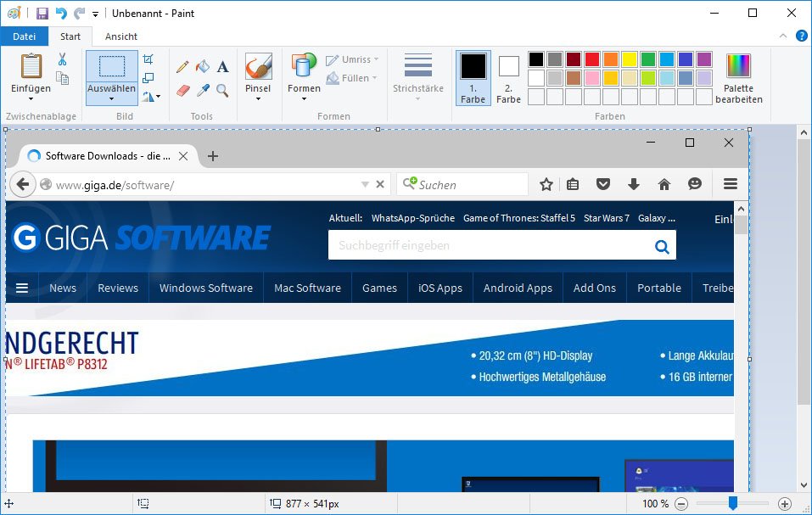The height and width of the screenshot is (515, 812).
Task: Click the Pocket icon in browser toolbar
Action: click(602, 184)
